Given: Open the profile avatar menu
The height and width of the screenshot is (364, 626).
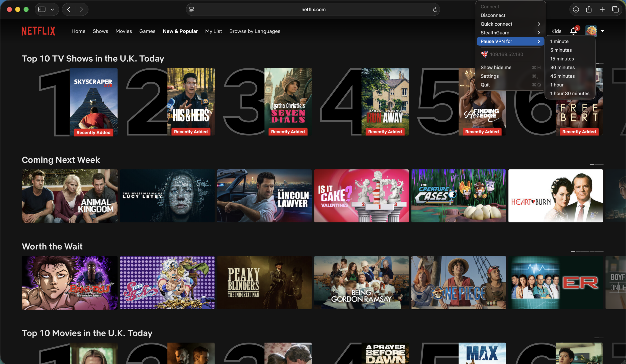Looking at the screenshot, I should pos(591,31).
